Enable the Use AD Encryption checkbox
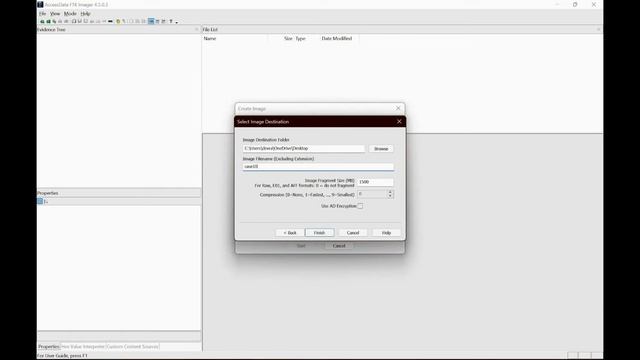The height and width of the screenshot is (360, 640). 360,206
